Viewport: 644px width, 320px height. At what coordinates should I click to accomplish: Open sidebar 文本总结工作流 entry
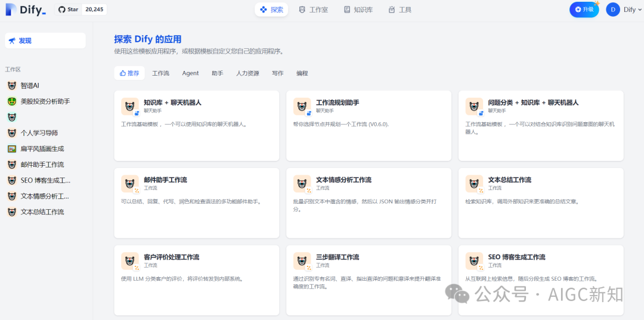coord(45,212)
